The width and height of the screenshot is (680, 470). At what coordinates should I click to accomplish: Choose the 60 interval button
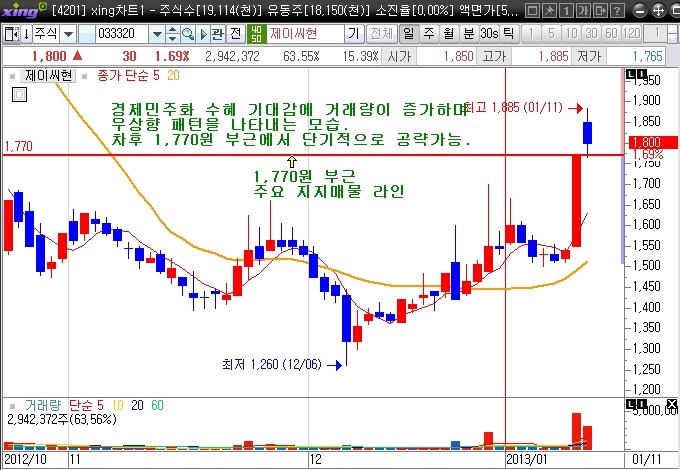tap(611, 34)
